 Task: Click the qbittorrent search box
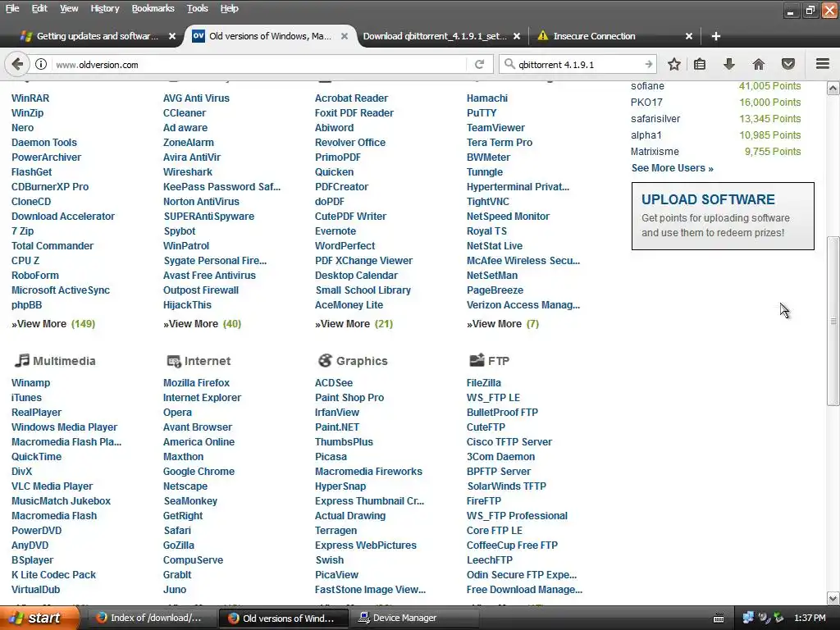578,64
